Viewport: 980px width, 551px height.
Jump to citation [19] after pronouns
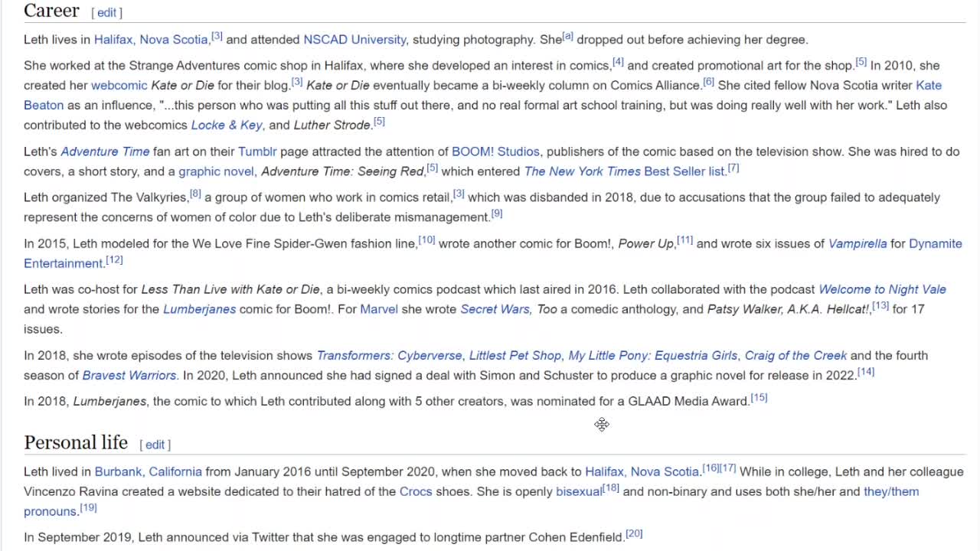[88, 507]
